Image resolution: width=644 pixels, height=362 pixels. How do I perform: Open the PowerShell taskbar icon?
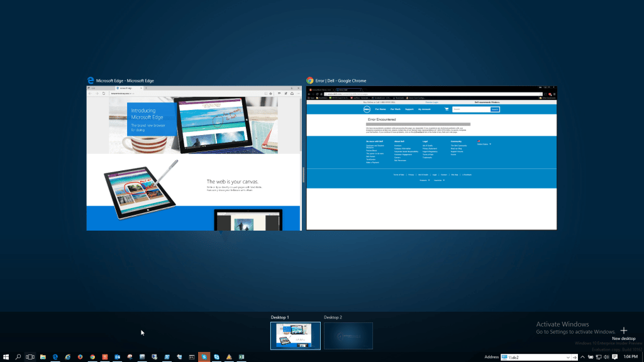coord(167,357)
